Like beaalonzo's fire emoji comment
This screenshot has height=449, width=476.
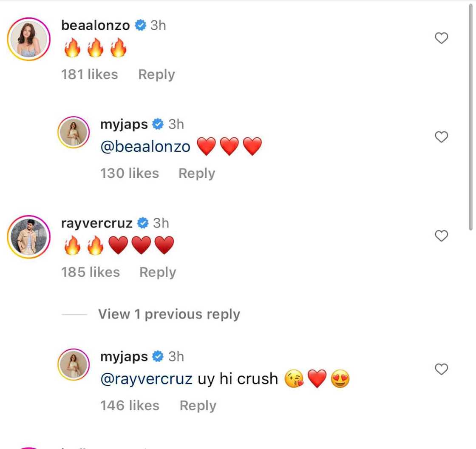point(442,38)
